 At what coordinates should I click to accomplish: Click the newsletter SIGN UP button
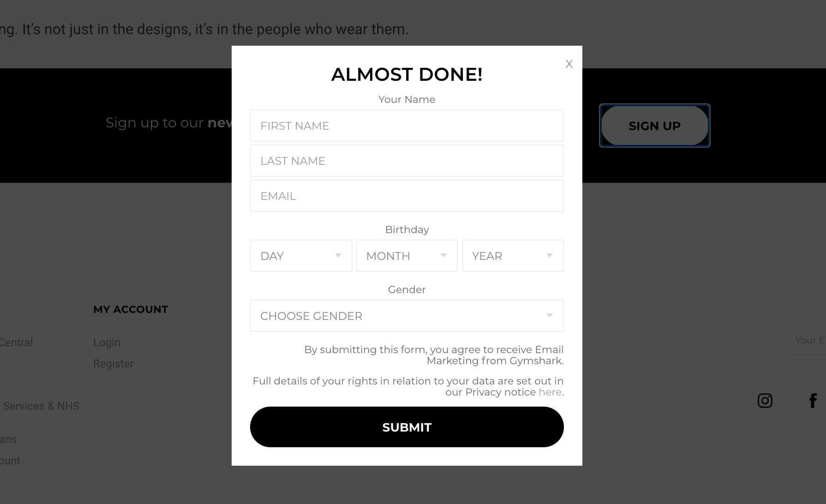coord(654,126)
